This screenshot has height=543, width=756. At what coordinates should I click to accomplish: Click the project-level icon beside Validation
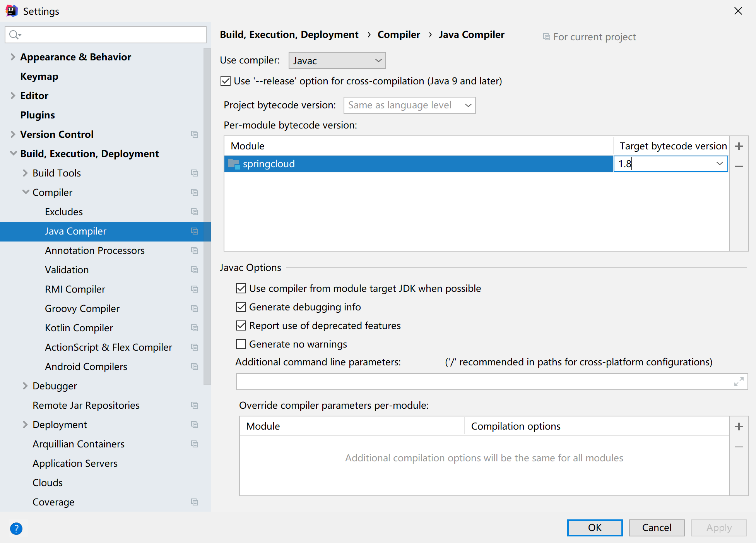point(195,270)
